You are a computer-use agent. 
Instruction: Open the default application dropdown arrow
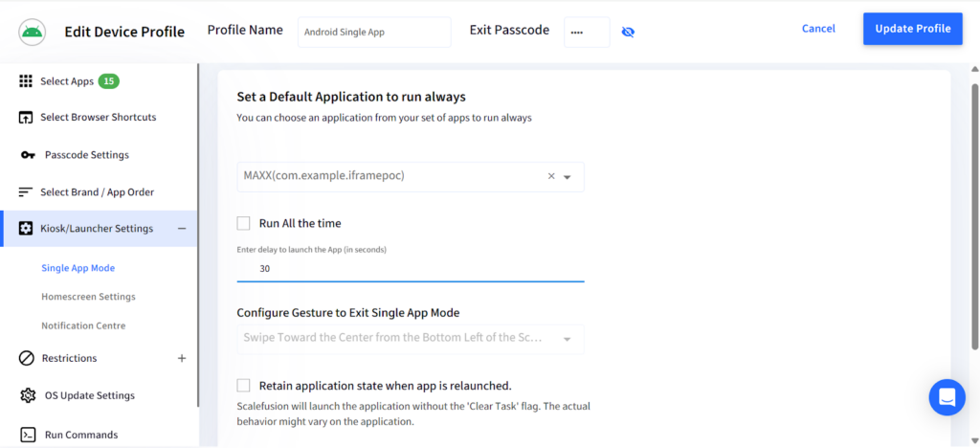567,177
